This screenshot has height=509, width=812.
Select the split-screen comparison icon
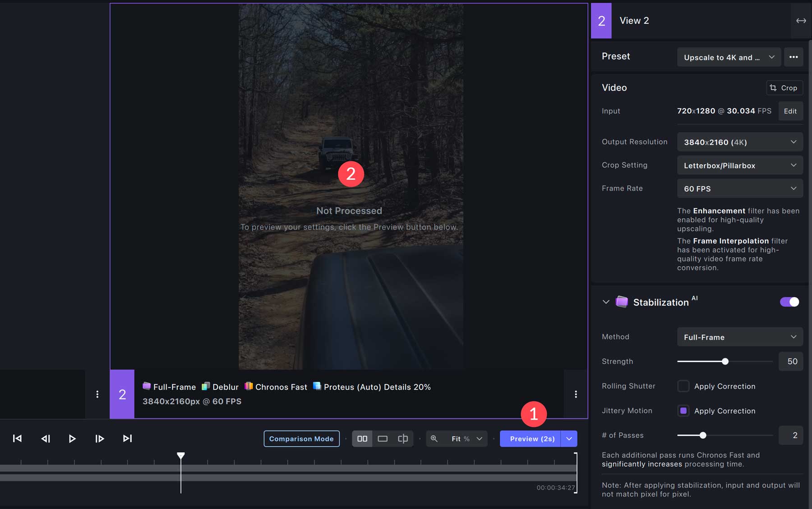coord(402,438)
